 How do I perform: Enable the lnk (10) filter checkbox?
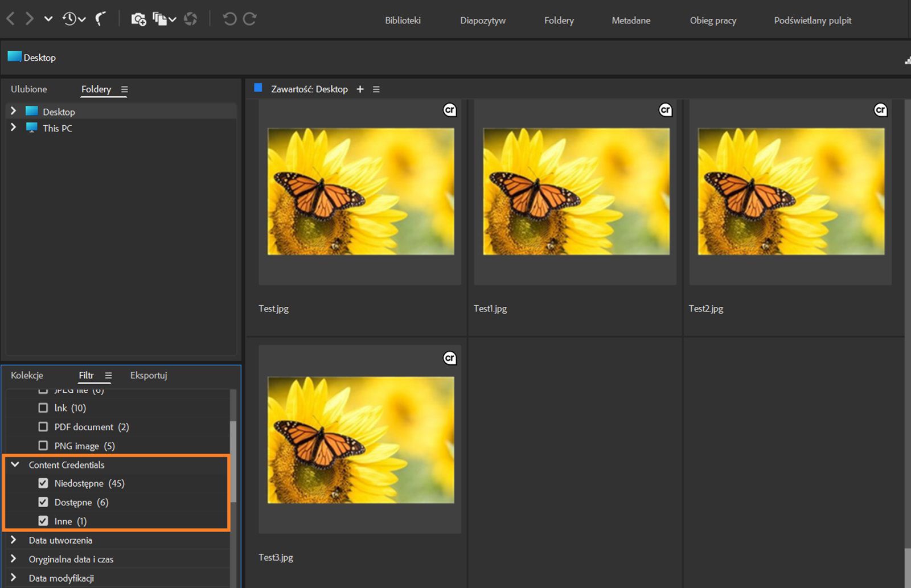point(43,408)
